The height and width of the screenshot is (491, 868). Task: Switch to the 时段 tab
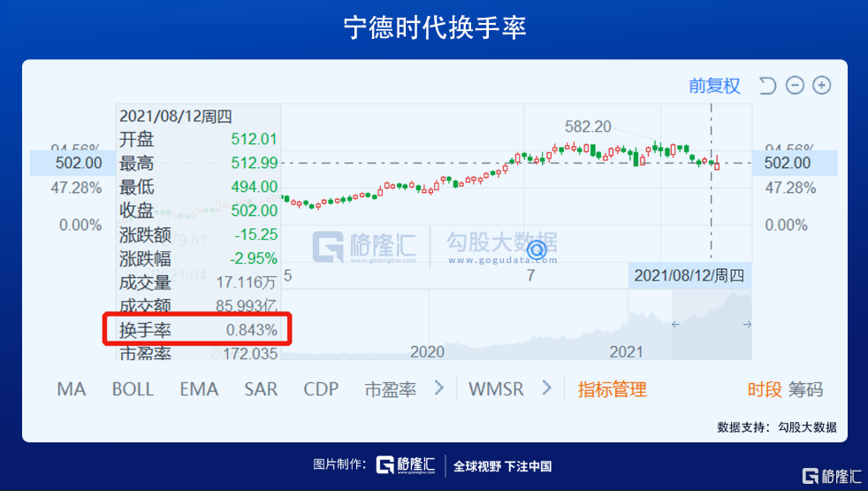[765, 389]
